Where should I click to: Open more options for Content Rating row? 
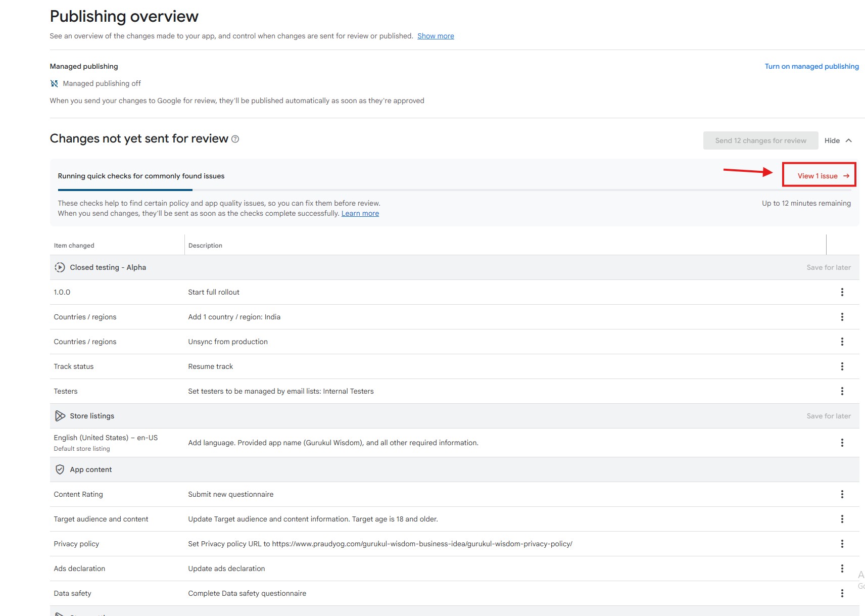(x=842, y=494)
